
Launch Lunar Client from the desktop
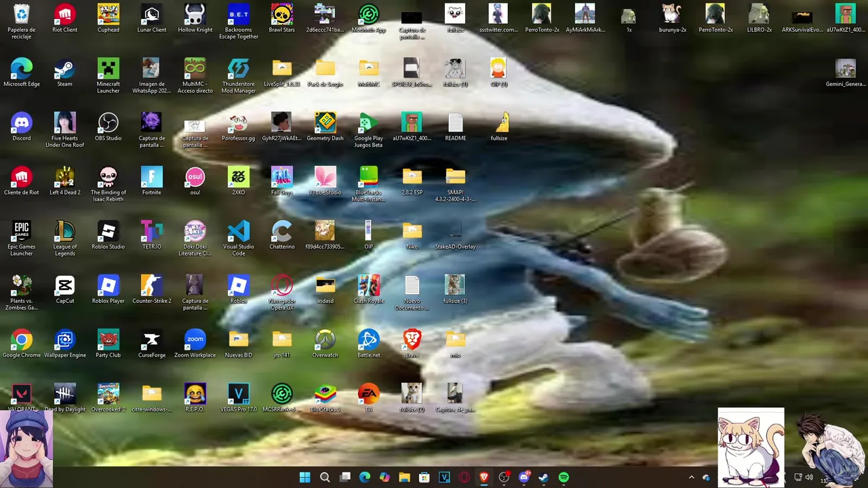tap(151, 18)
